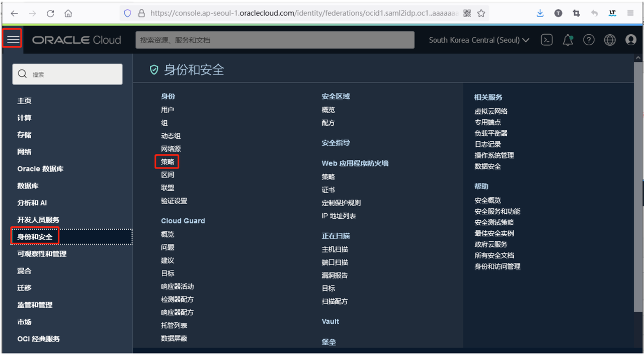Open the user profile avatar icon

click(x=631, y=40)
